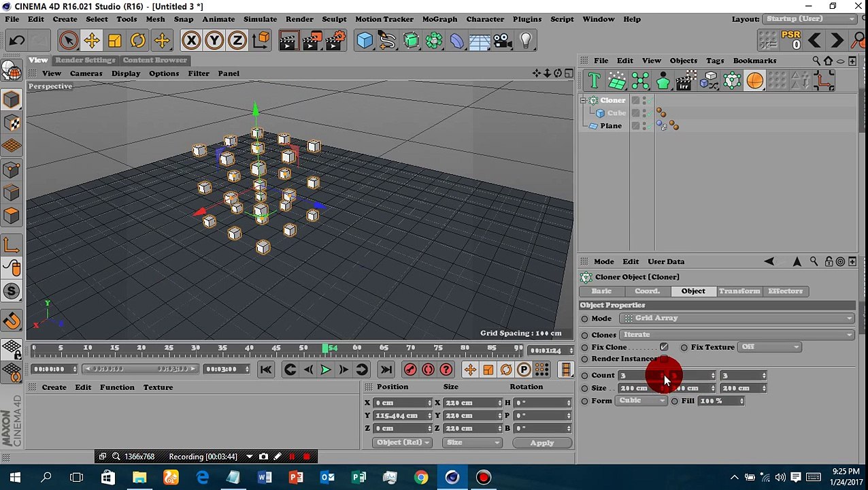Click the Windows Start button

(x=15, y=477)
